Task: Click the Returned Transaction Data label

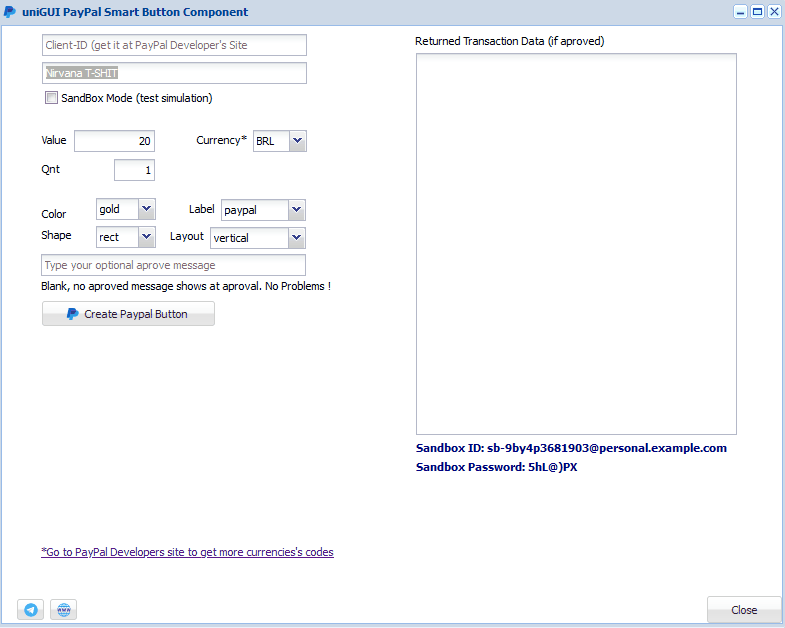Action: click(510, 41)
